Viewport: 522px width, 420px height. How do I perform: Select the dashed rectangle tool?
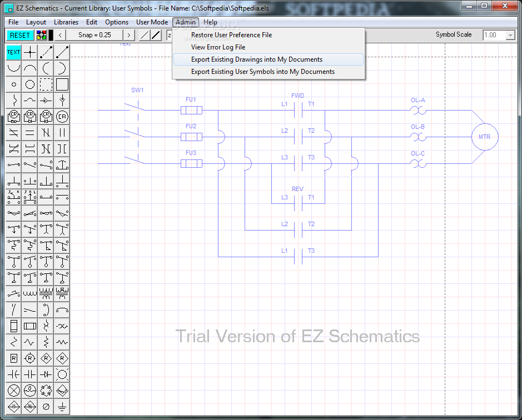[46, 84]
